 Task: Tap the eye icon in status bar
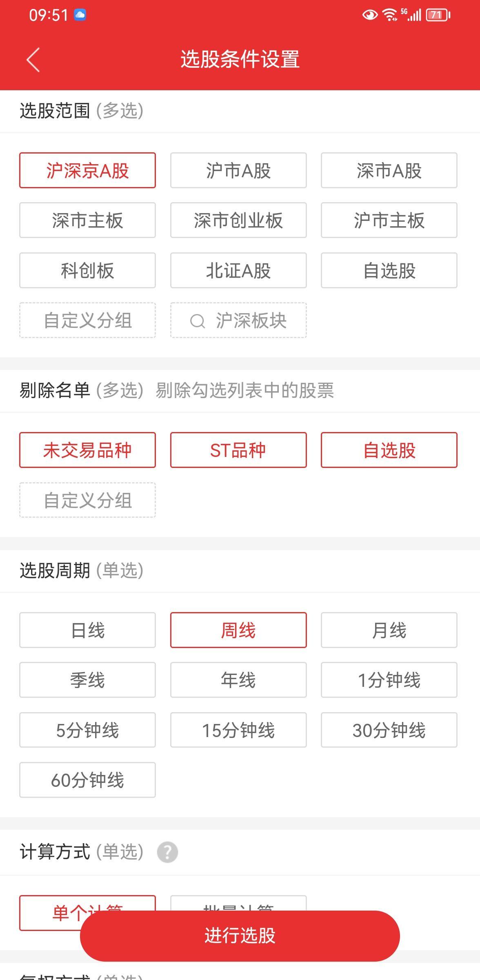(370, 15)
